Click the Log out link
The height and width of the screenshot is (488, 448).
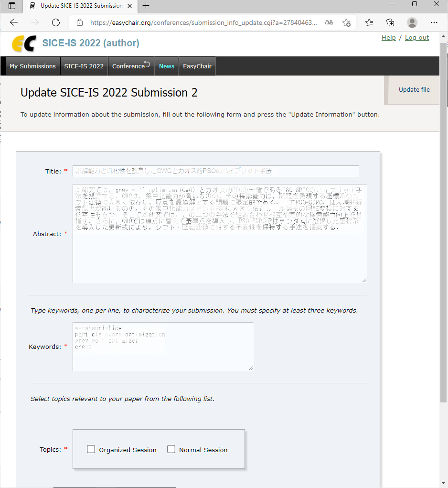click(x=416, y=38)
